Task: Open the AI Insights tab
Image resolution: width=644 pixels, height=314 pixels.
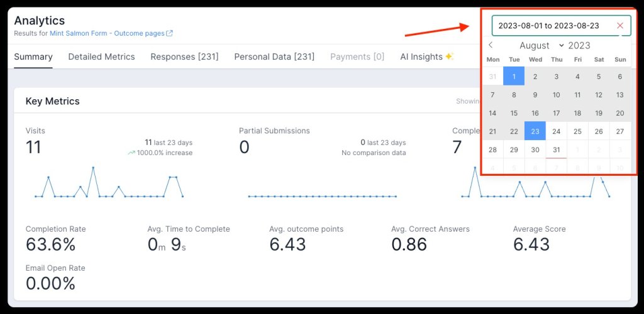Action: click(421, 57)
